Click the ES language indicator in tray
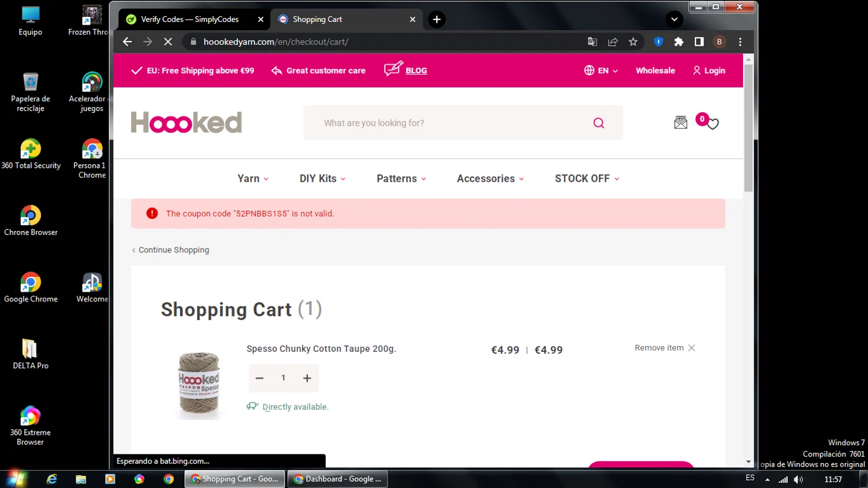This screenshot has width=868, height=488. [x=750, y=478]
